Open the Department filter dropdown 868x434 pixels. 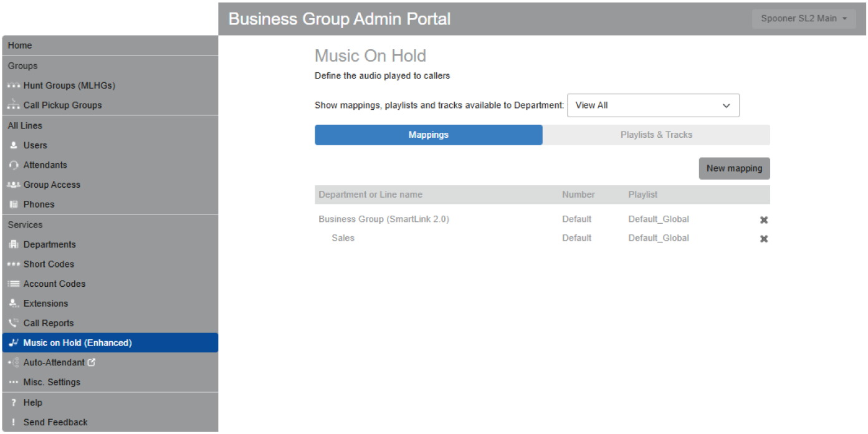pyautogui.click(x=652, y=105)
